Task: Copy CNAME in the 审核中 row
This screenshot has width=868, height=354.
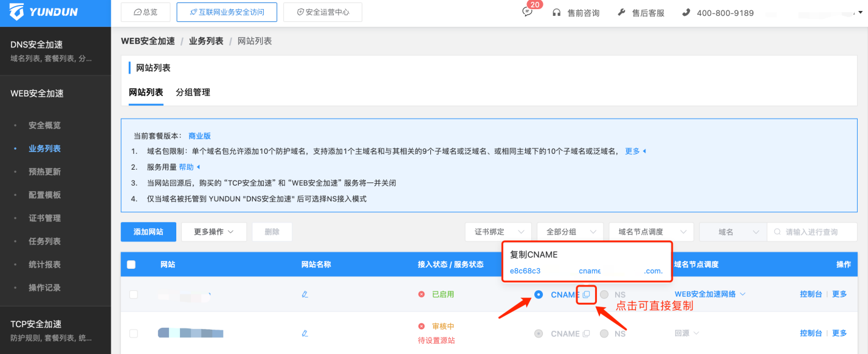Action: point(587,333)
